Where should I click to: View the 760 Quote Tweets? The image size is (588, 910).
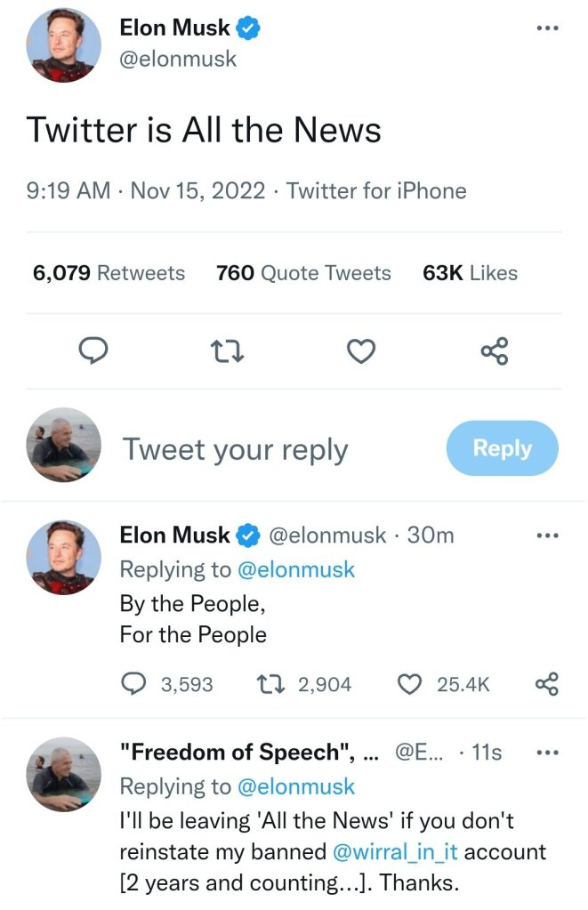(x=303, y=273)
